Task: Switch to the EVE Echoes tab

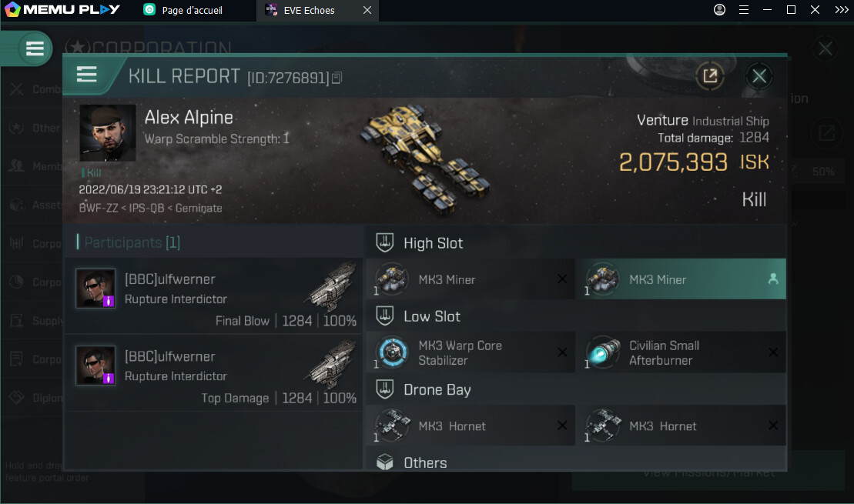Action: pos(309,10)
